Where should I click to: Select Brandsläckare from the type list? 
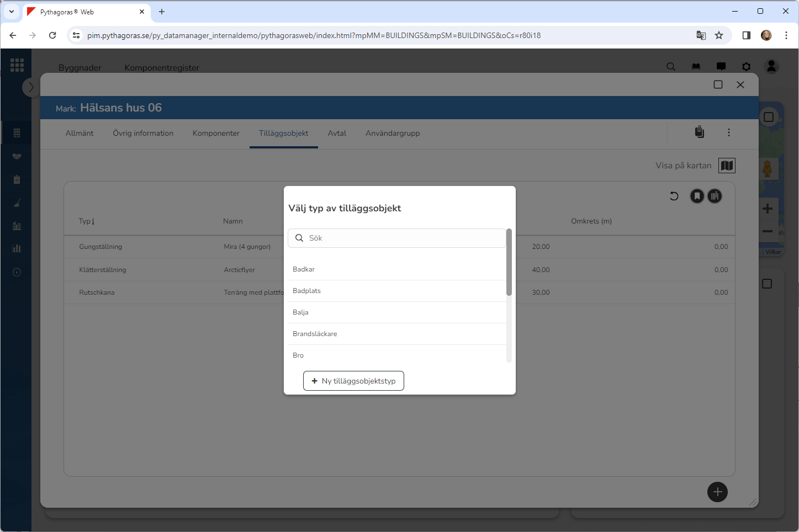[x=315, y=334]
